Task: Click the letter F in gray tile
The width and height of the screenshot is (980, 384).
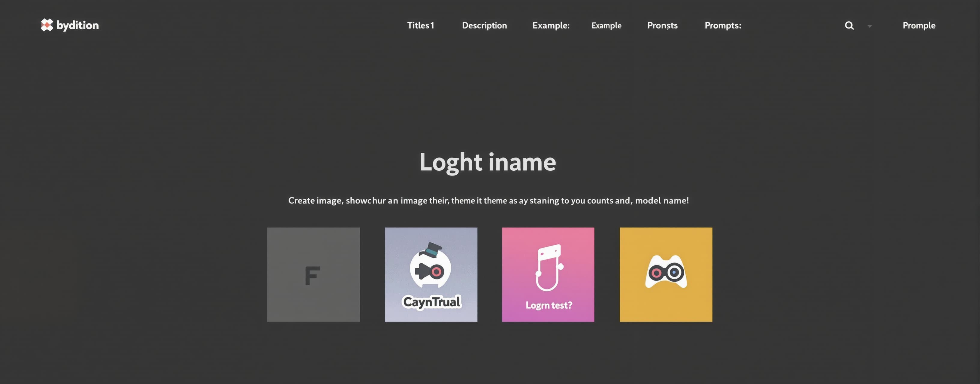Action: click(312, 276)
